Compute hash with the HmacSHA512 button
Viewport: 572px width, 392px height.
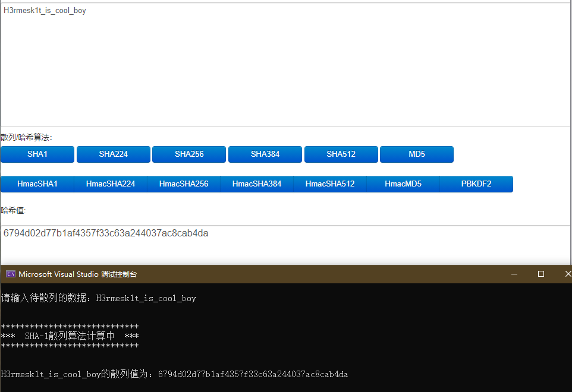331,184
